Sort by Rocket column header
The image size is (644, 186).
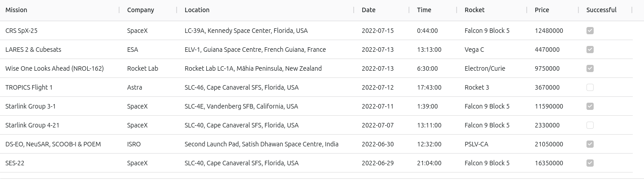(x=475, y=10)
